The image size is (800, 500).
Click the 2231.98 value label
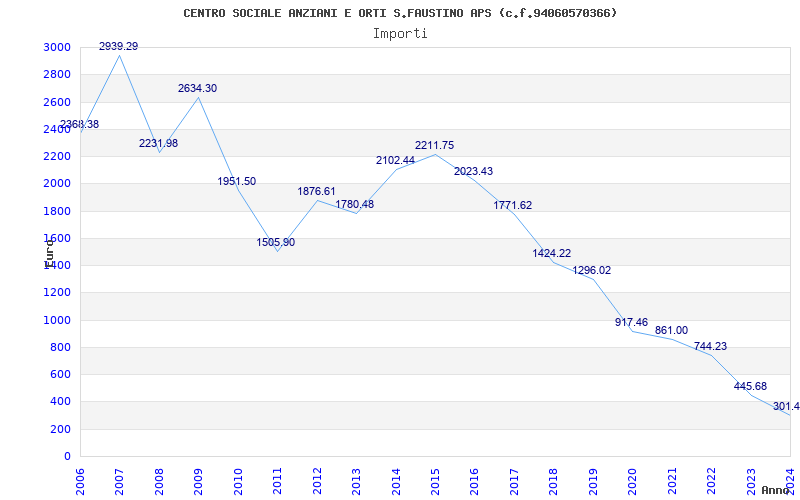coord(159,143)
